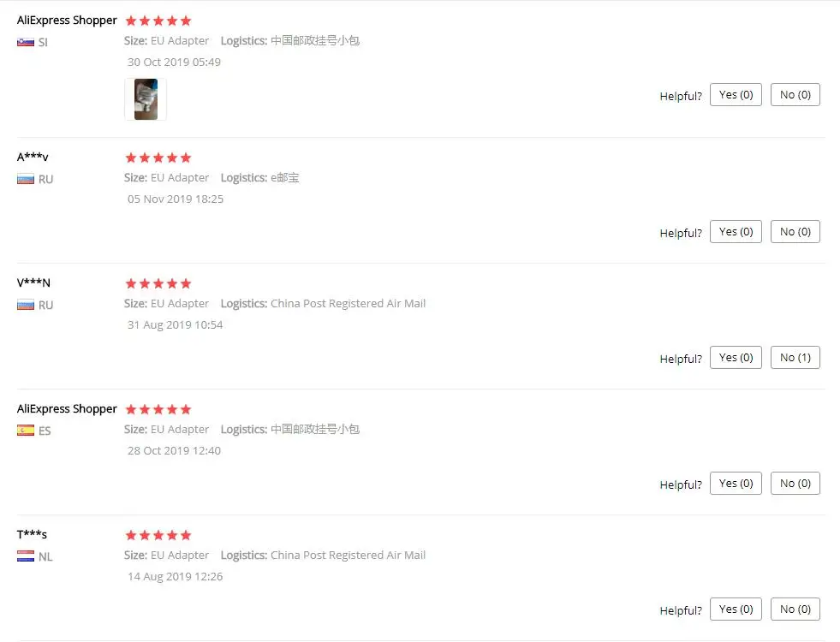840x642 pixels.
Task: Click the Russian flag icon beside A***v's review
Action: point(25,180)
